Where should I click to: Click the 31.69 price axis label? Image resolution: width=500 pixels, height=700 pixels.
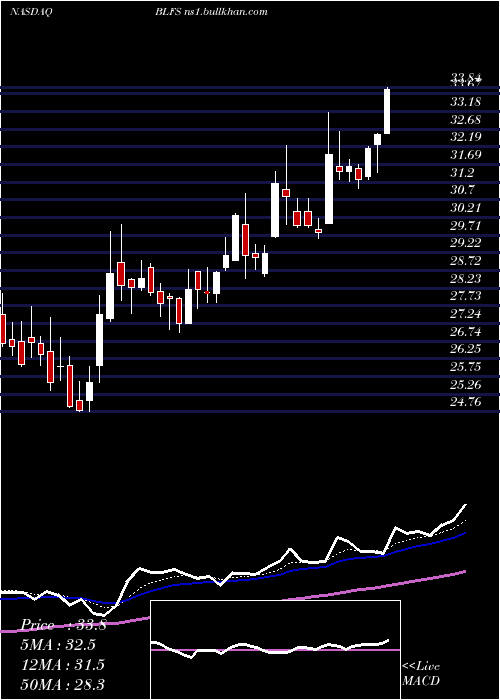click(x=466, y=155)
